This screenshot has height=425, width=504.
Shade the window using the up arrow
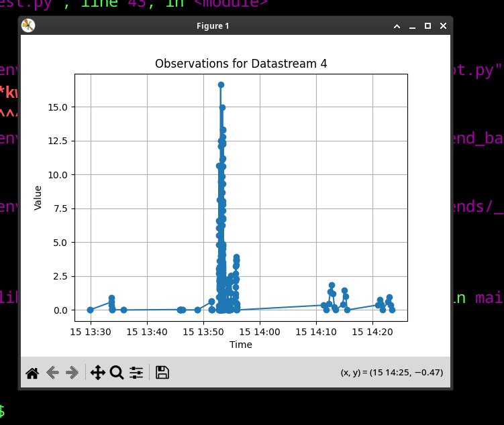tap(397, 26)
